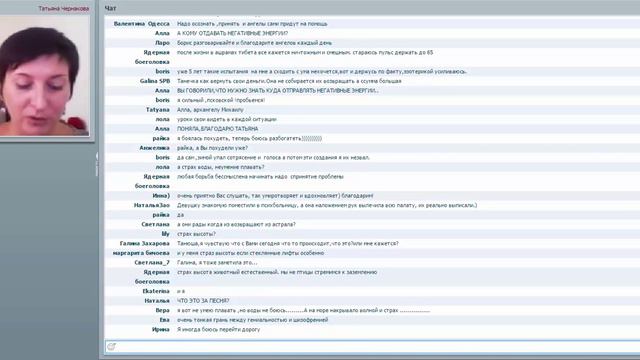The width and height of the screenshot is (640, 360).
Task: Click лола's message 'а страх воды, неумение плавать?'
Action: pyautogui.click(x=220, y=167)
